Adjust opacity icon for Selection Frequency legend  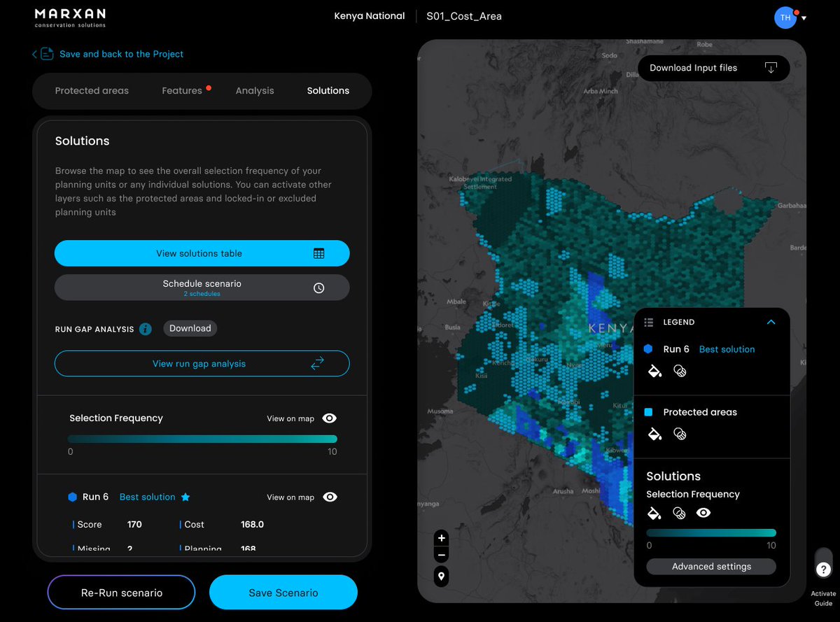coord(680,513)
